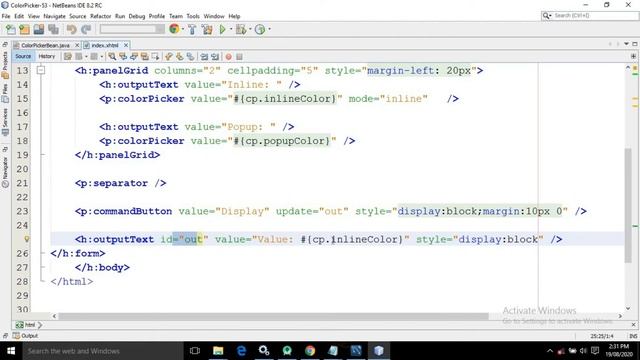Open the Run Project dropdown arrow
The height and width of the screenshot is (360, 640).
coord(230,29)
